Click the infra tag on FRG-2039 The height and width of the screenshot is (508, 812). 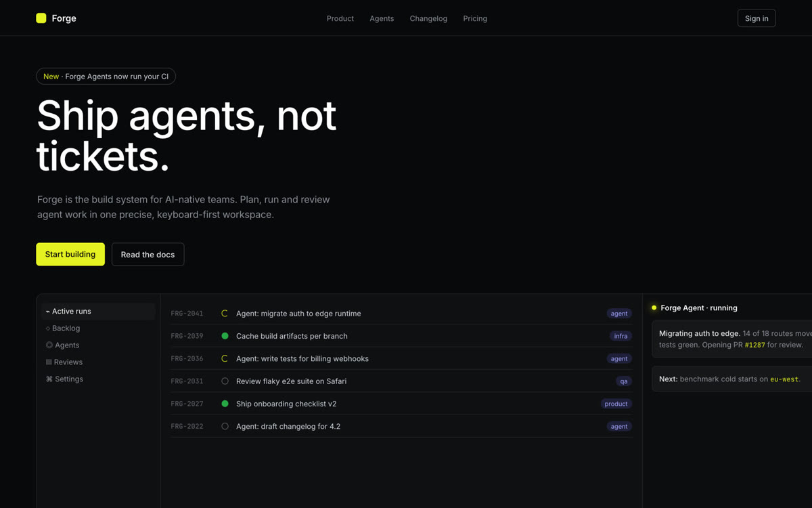point(621,336)
